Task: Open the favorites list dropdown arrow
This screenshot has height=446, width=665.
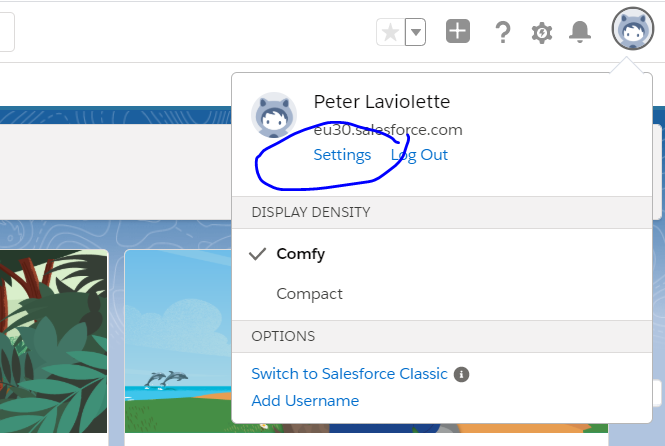Action: click(415, 32)
